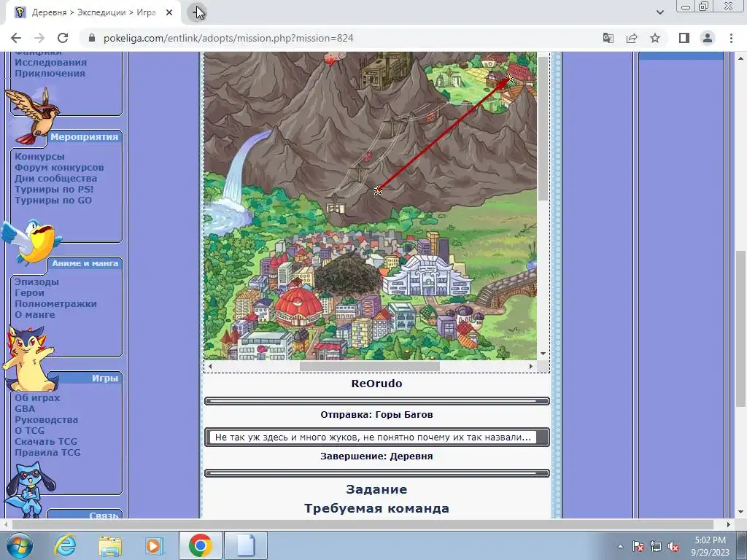Click the Не так уж здесь description box
Screen dimensions: 747x560
[x=377, y=437]
